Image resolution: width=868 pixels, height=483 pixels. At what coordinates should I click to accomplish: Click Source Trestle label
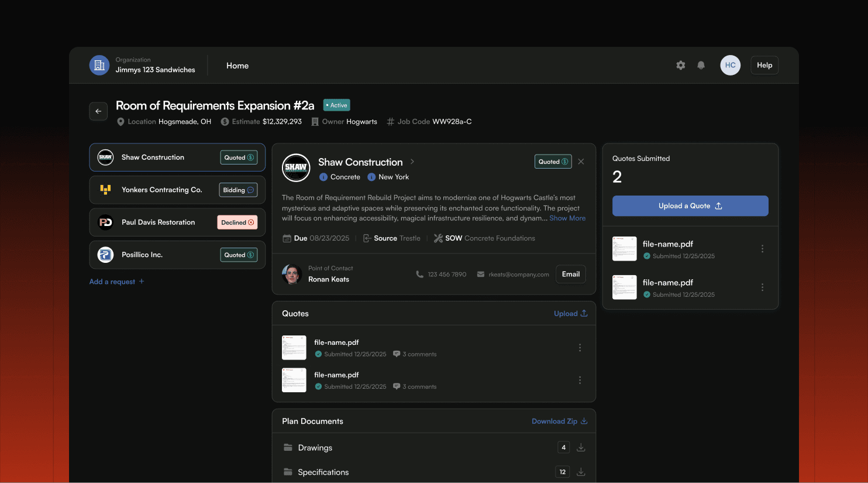tap(391, 238)
